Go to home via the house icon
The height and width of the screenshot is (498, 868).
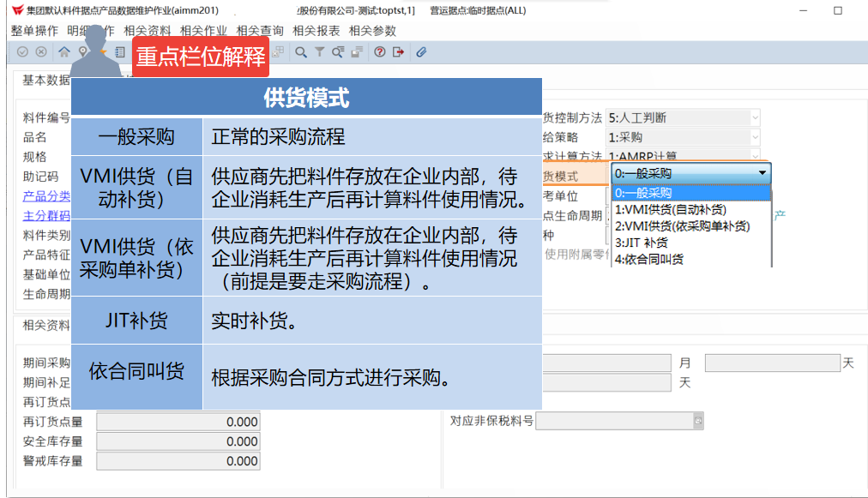64,52
